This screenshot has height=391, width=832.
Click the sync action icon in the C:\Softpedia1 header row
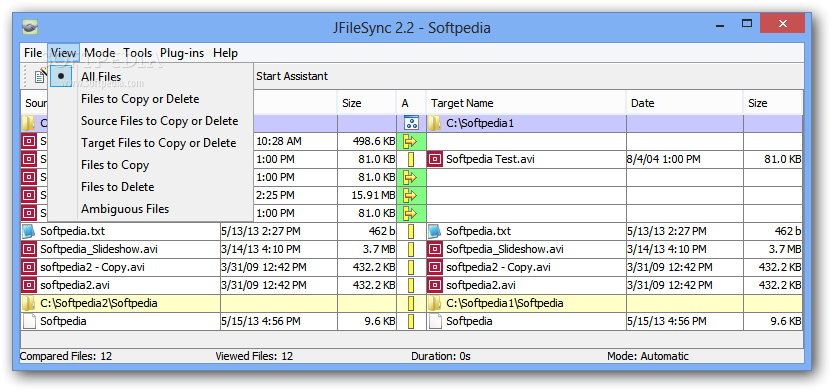(411, 124)
